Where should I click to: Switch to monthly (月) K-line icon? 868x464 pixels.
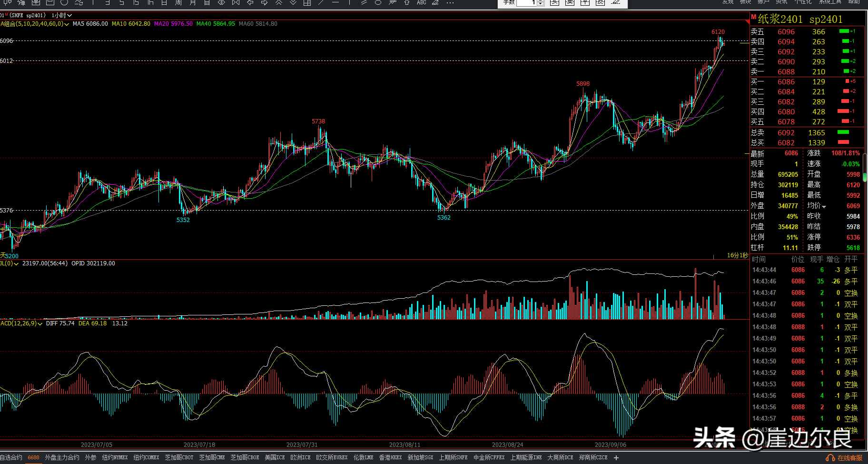(193, 2)
